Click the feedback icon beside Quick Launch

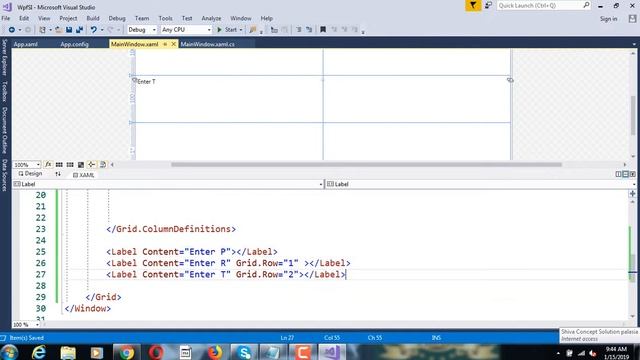point(488,6)
